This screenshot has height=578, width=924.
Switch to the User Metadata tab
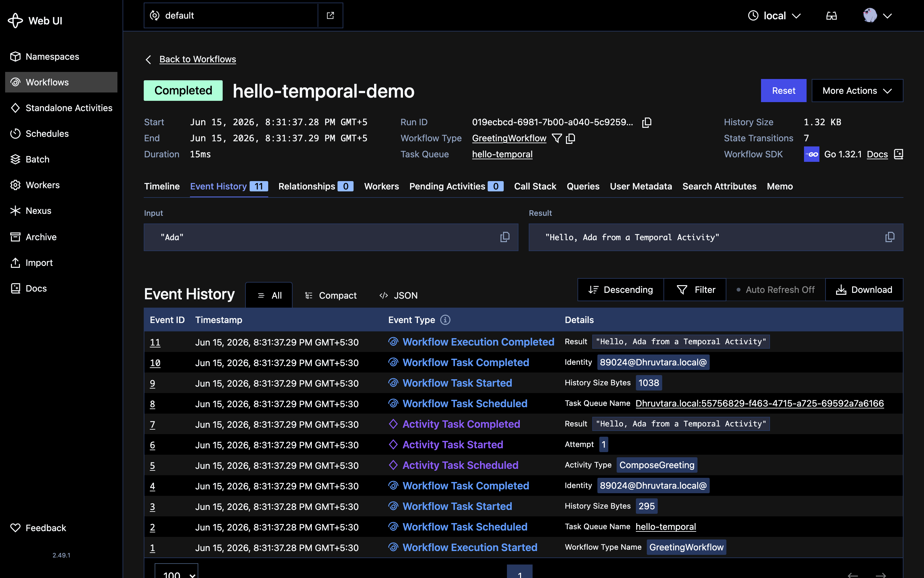[641, 186]
